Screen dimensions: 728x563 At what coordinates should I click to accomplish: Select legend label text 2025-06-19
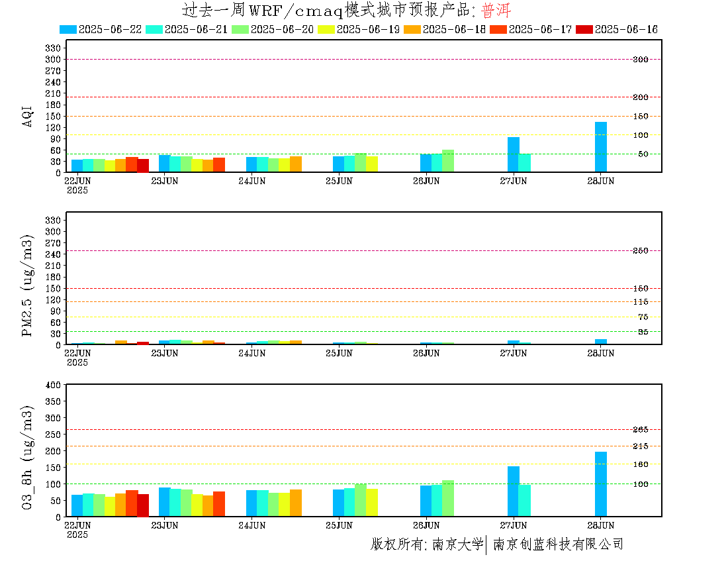(368, 29)
